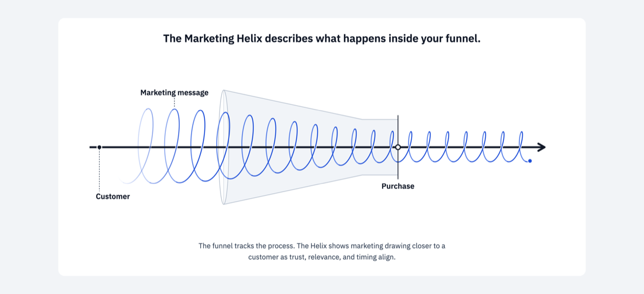The height and width of the screenshot is (294, 644).
Task: Click the "Customer" label
Action: 113,196
